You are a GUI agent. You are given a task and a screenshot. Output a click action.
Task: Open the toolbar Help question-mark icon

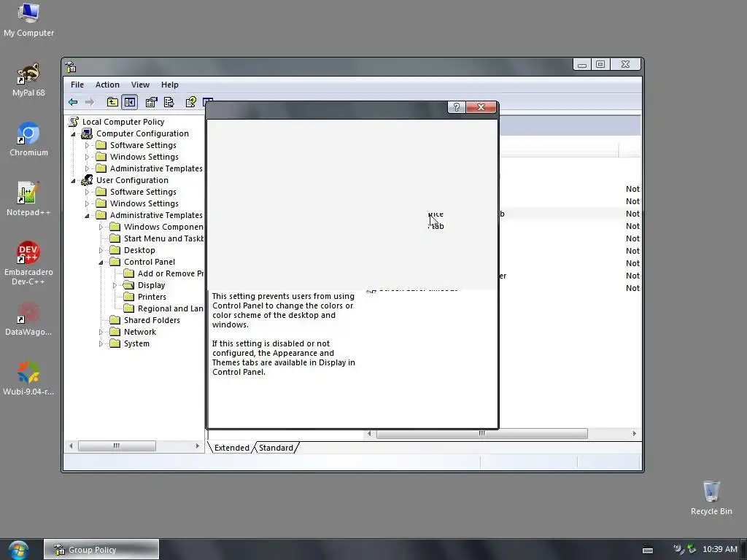[x=190, y=102]
